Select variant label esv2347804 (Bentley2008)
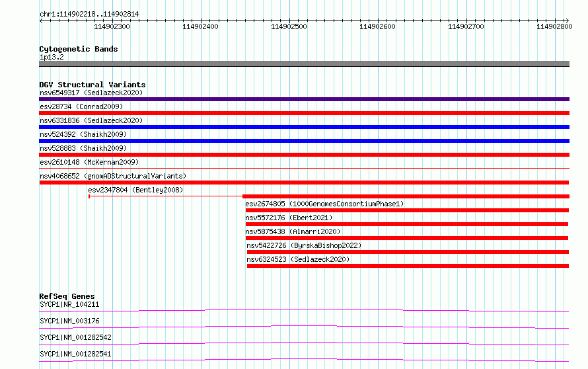588x369 pixels. [135, 190]
